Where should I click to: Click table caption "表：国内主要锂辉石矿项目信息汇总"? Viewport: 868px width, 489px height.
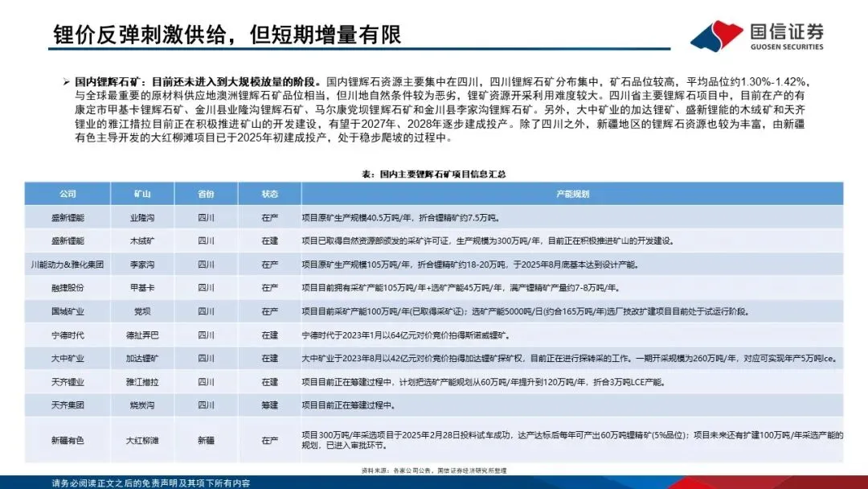433,174
